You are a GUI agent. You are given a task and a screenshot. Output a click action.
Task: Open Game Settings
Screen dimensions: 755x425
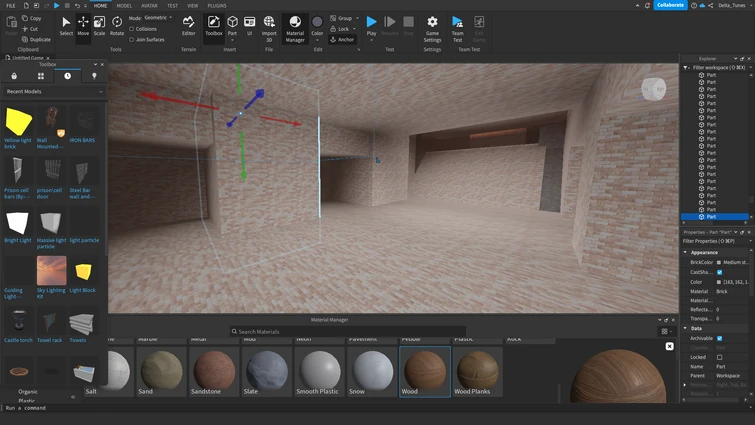pos(432,25)
